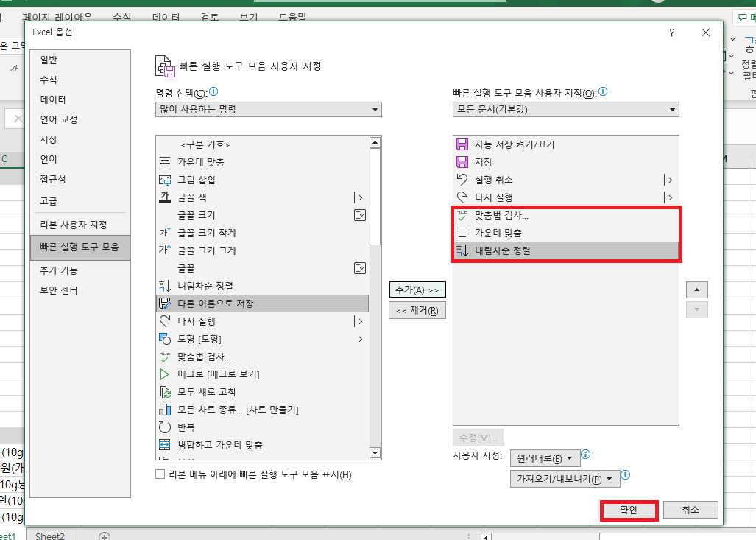The height and width of the screenshot is (540, 756).
Task: Open the 모든 문서(기본값) dropdown
Action: pos(566,110)
